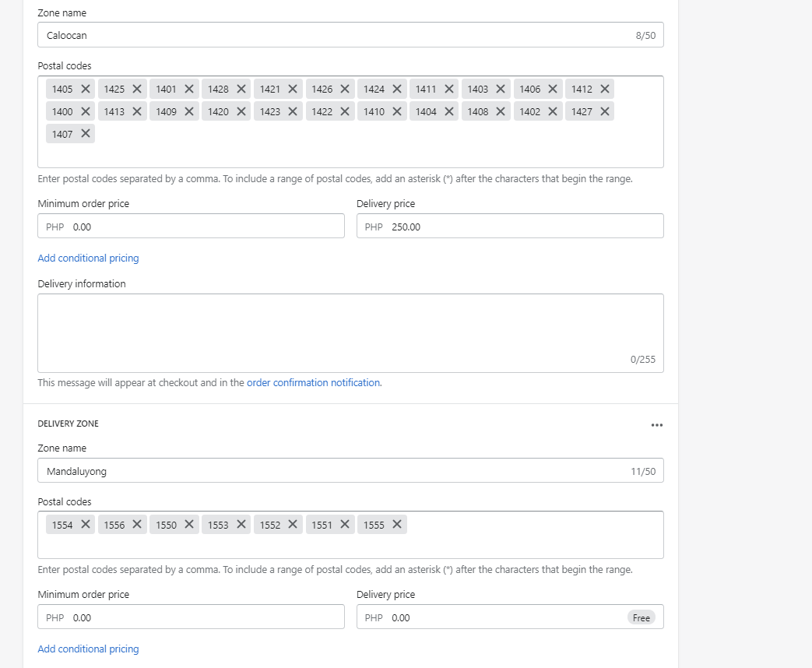
Task: Delete the 1555 postal code chip
Action: tap(397, 525)
